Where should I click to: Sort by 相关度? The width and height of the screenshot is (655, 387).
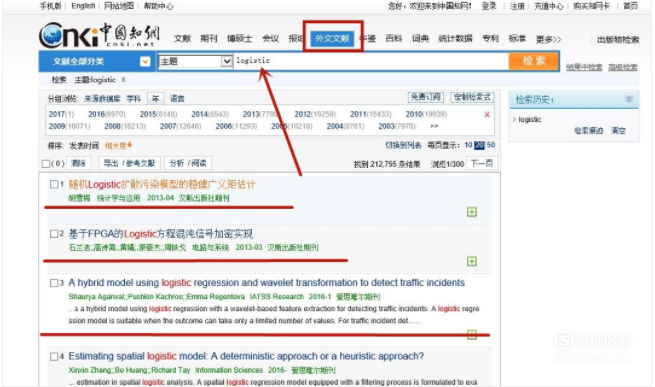[x=118, y=145]
